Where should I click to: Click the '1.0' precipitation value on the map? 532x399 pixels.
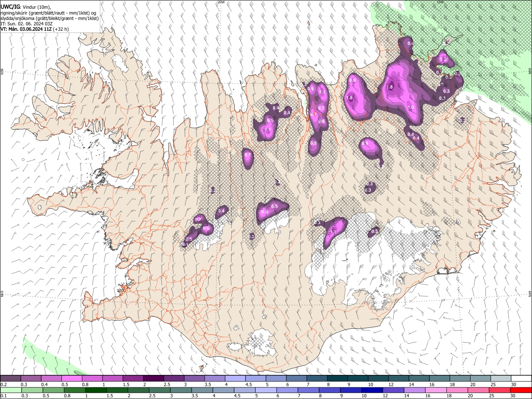[411, 107]
